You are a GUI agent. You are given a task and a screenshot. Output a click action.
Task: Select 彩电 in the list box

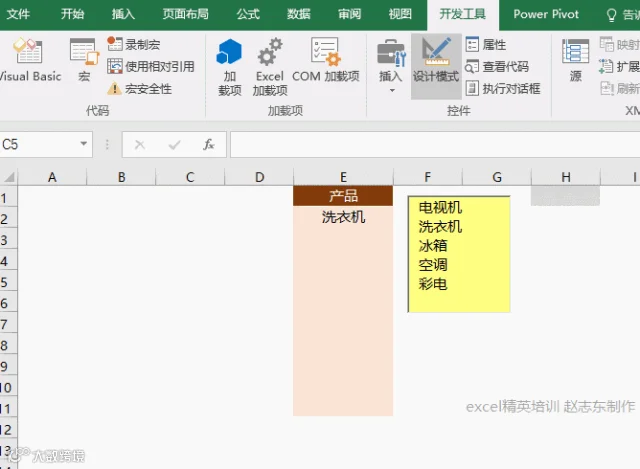coord(433,284)
